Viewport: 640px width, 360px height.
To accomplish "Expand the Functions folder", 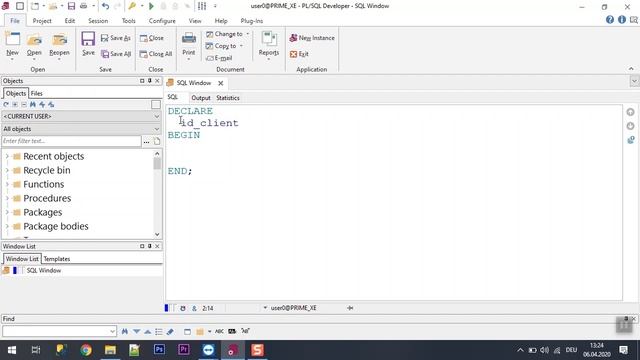I will coord(7,184).
